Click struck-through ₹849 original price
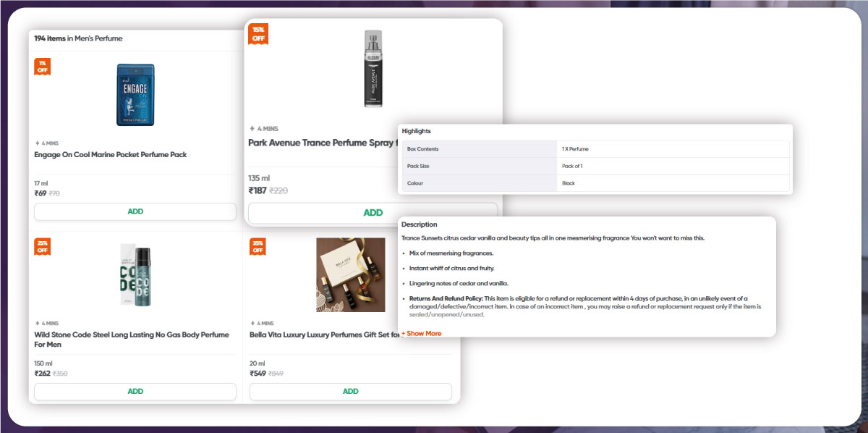 (x=276, y=374)
